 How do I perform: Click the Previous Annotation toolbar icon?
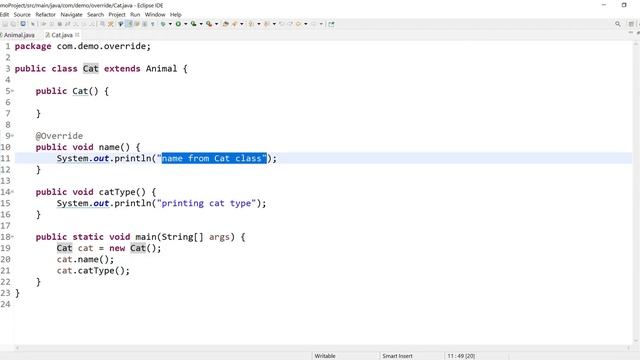(267, 24)
